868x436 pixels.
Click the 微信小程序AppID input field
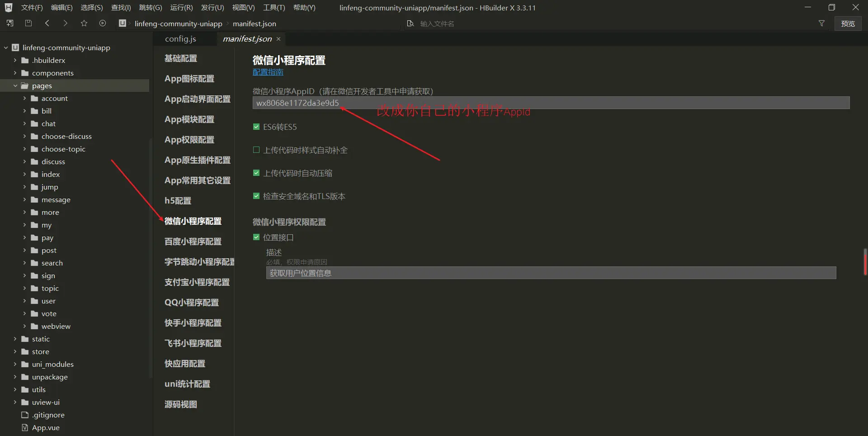coord(551,103)
